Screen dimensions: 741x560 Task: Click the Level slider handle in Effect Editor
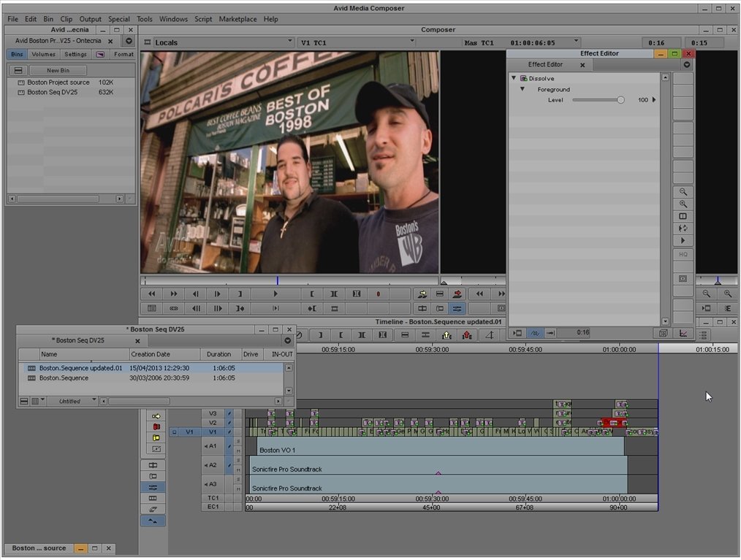[x=620, y=99]
